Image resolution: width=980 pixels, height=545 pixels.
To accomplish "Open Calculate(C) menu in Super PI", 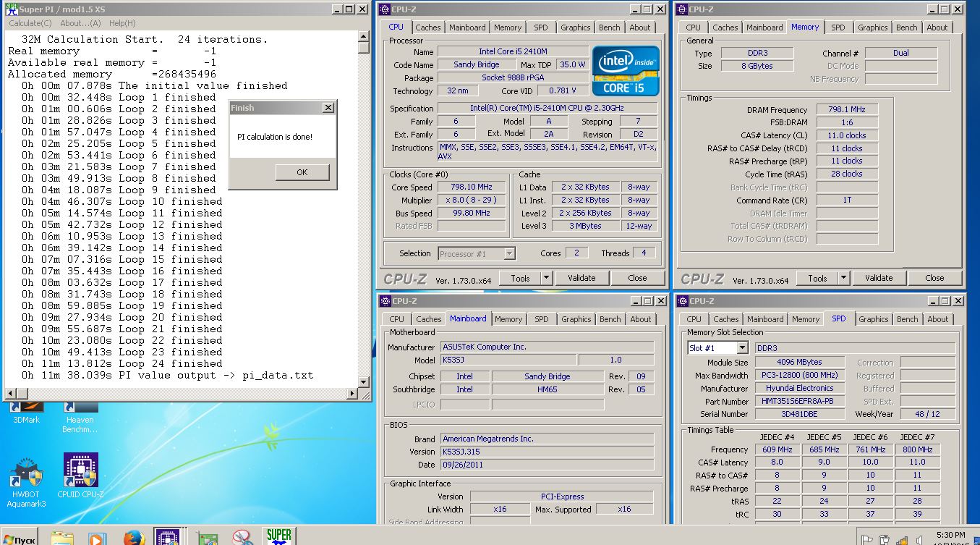I will (x=30, y=23).
